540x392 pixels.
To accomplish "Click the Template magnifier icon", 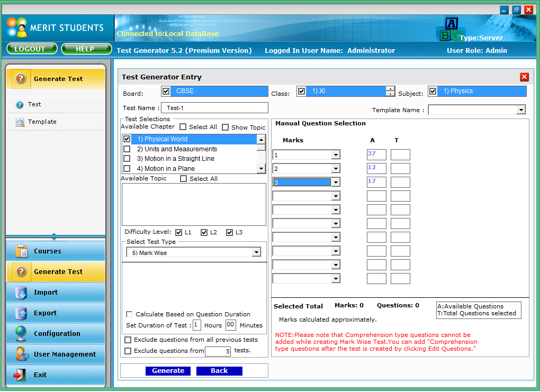I will [20, 122].
